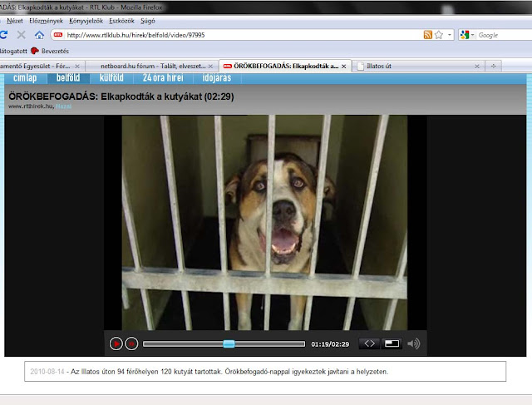Screen dimensions: 532x405
Task: Open a new tab with the plus button
Action: pyautogui.click(x=493, y=66)
